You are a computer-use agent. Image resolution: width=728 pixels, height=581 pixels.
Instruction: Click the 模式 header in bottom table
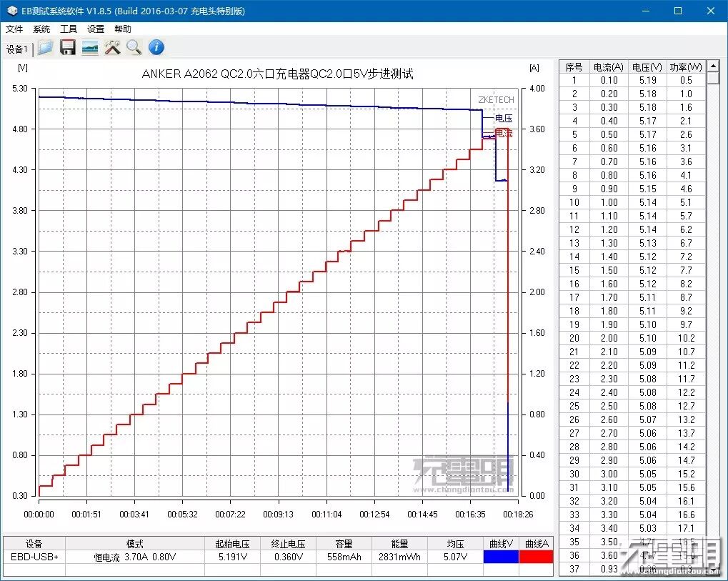tap(134, 544)
